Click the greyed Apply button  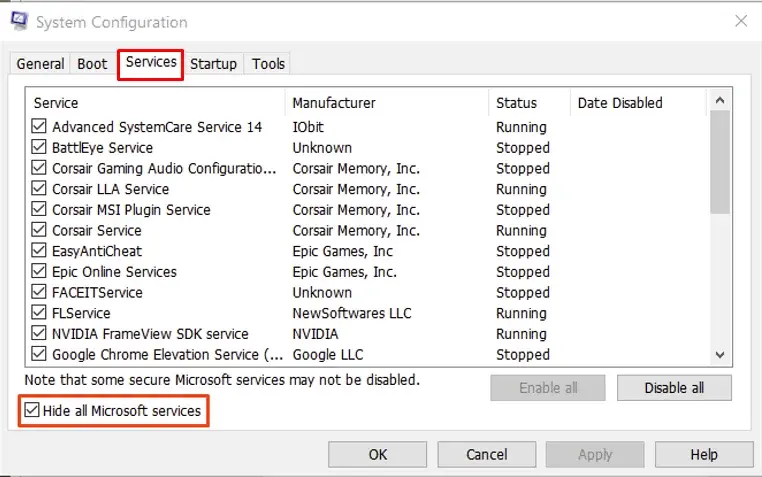(x=595, y=454)
